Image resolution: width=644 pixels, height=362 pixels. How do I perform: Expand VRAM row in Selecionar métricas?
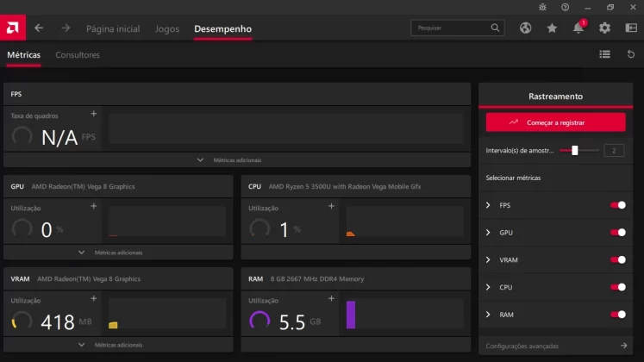pyautogui.click(x=488, y=259)
